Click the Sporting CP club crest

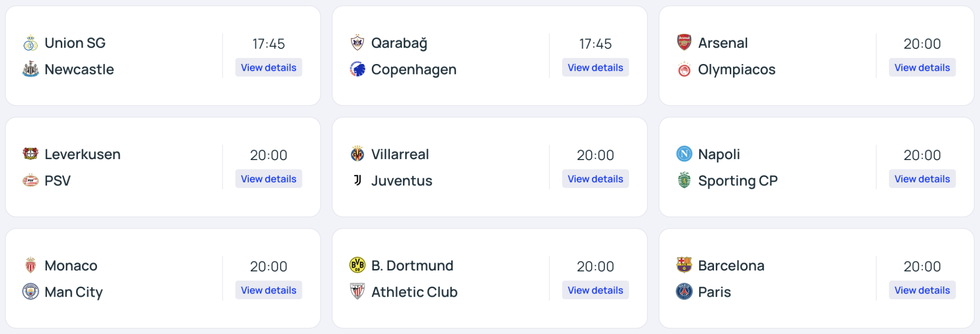[684, 180]
